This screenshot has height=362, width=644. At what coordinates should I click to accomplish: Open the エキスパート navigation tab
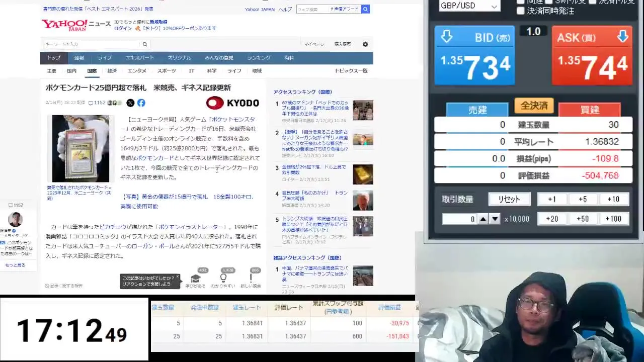point(140,58)
